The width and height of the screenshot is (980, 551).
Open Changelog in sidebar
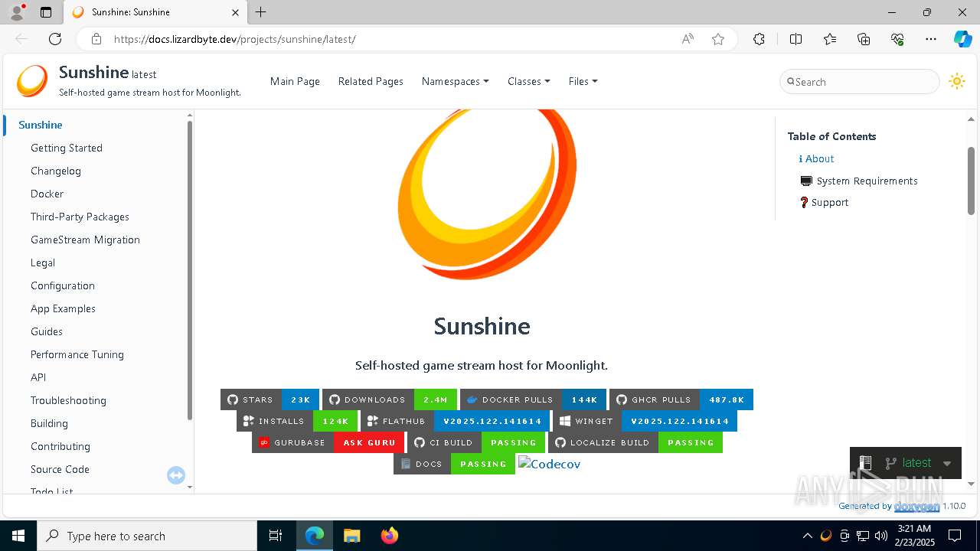[56, 171]
